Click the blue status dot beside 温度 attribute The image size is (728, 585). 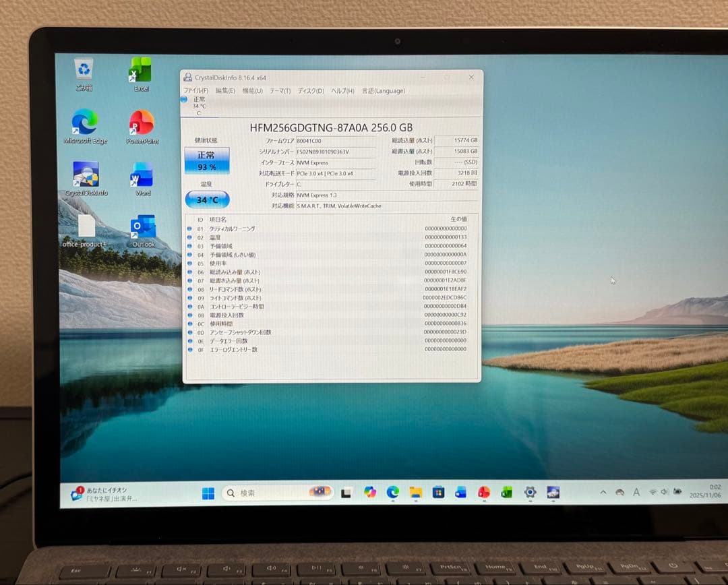pyautogui.click(x=189, y=237)
